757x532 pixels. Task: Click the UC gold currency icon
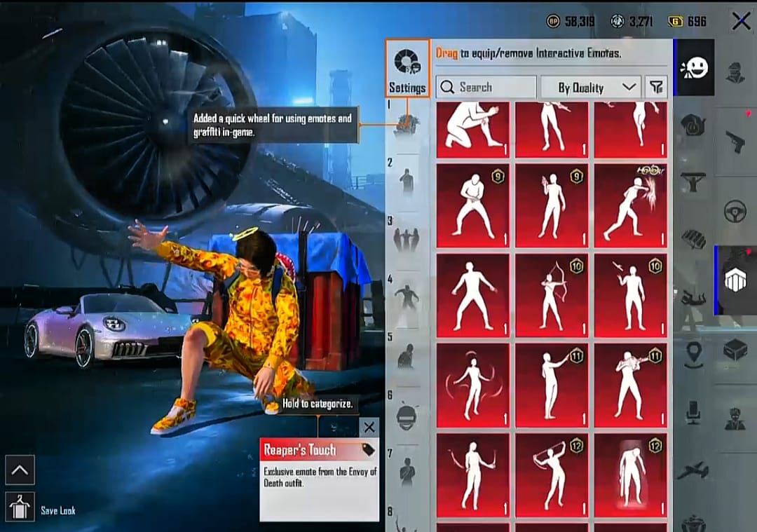(x=676, y=21)
